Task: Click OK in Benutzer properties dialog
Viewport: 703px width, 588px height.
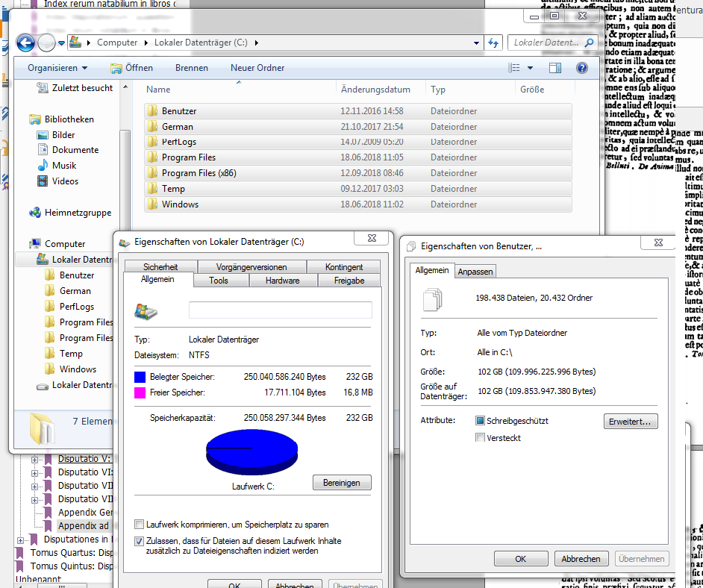Action: click(x=520, y=559)
